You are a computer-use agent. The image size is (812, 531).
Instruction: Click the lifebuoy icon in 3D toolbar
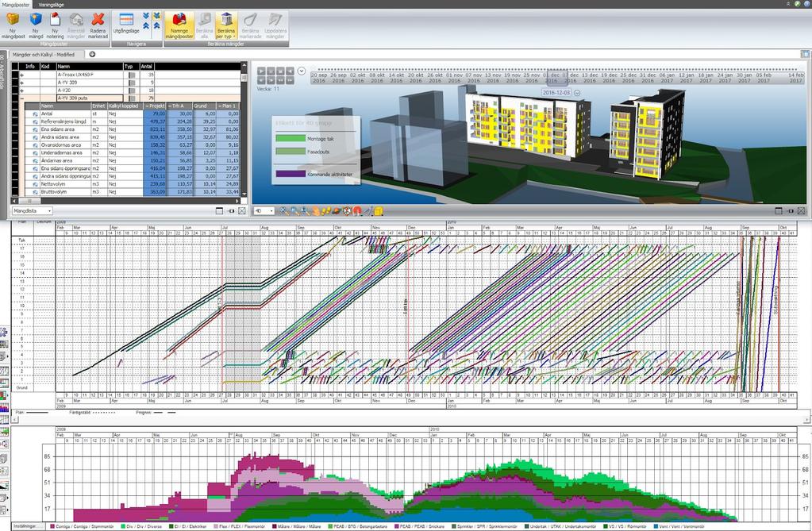[347, 211]
